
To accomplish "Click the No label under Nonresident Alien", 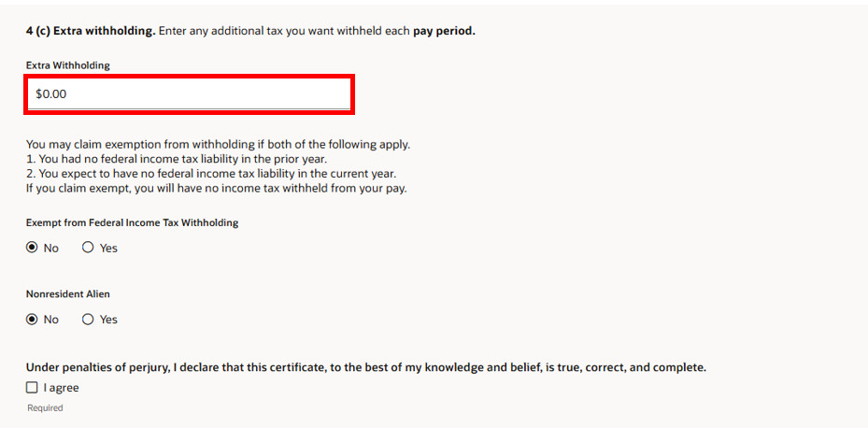I will pyautogui.click(x=51, y=320).
